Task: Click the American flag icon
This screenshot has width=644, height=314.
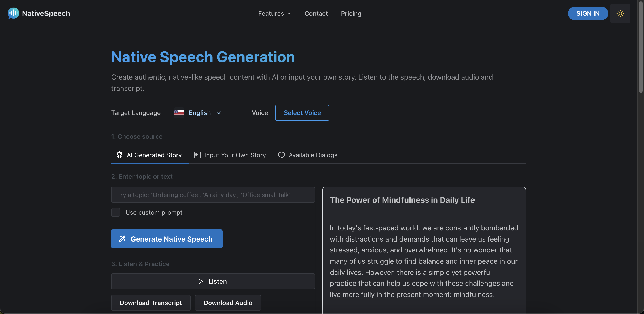Action: click(179, 112)
